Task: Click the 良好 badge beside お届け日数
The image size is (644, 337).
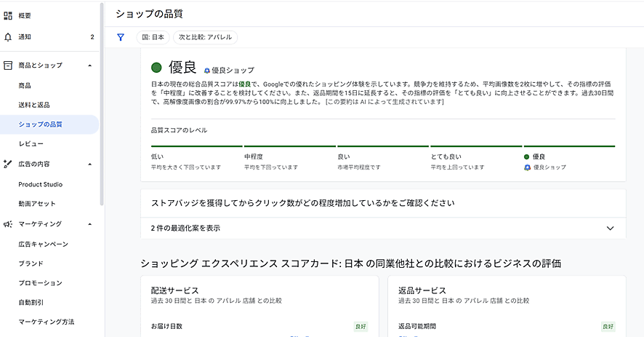Action: point(361,327)
